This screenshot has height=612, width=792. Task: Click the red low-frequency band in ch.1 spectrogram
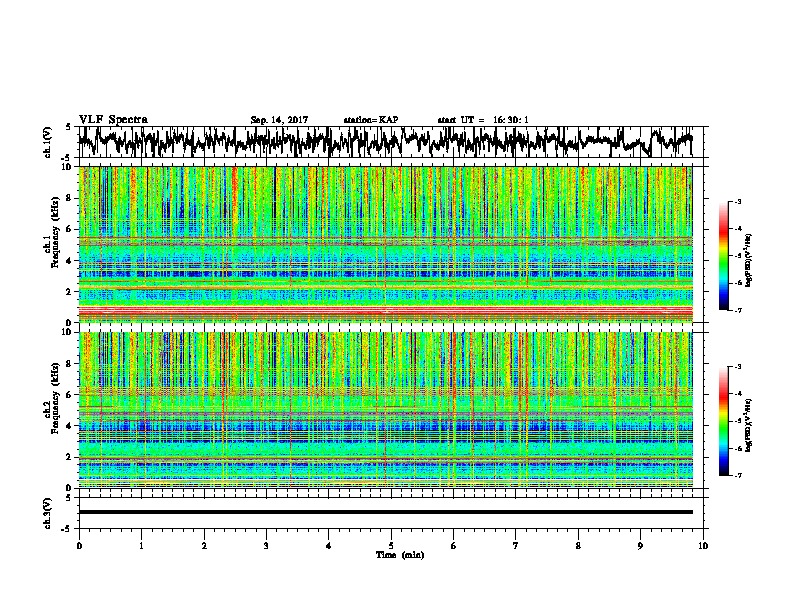pyautogui.click(x=385, y=311)
